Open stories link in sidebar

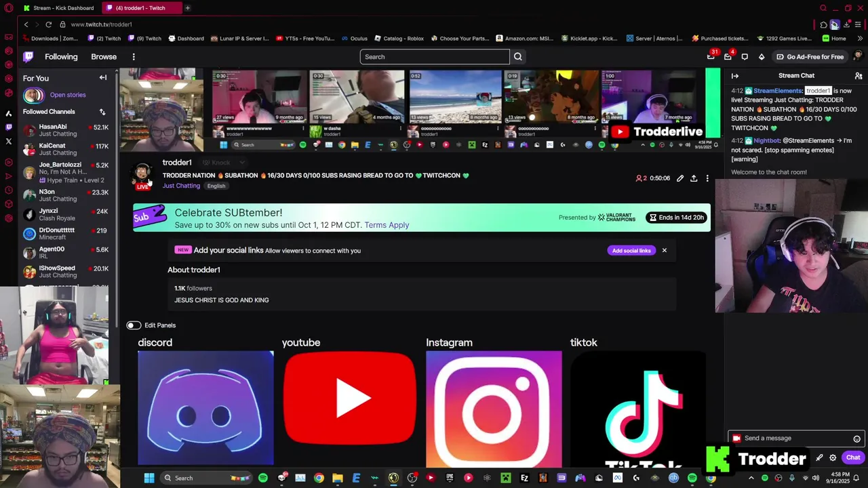[x=68, y=95]
